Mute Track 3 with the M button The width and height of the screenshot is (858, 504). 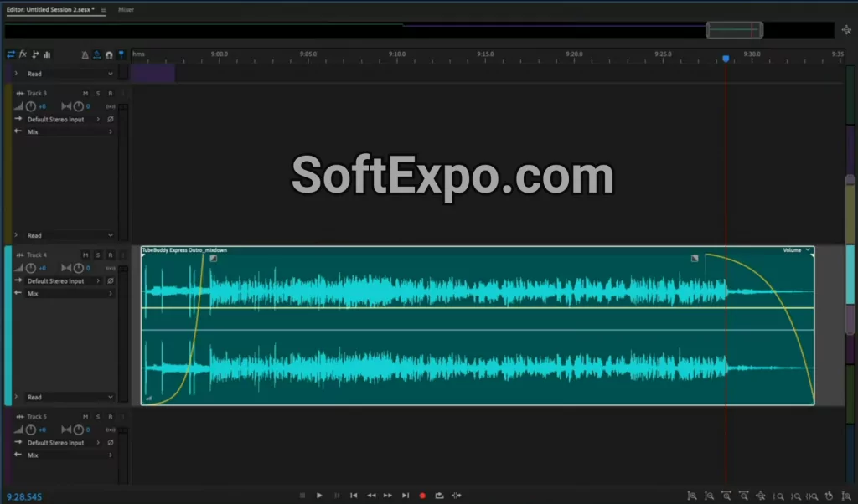click(85, 93)
